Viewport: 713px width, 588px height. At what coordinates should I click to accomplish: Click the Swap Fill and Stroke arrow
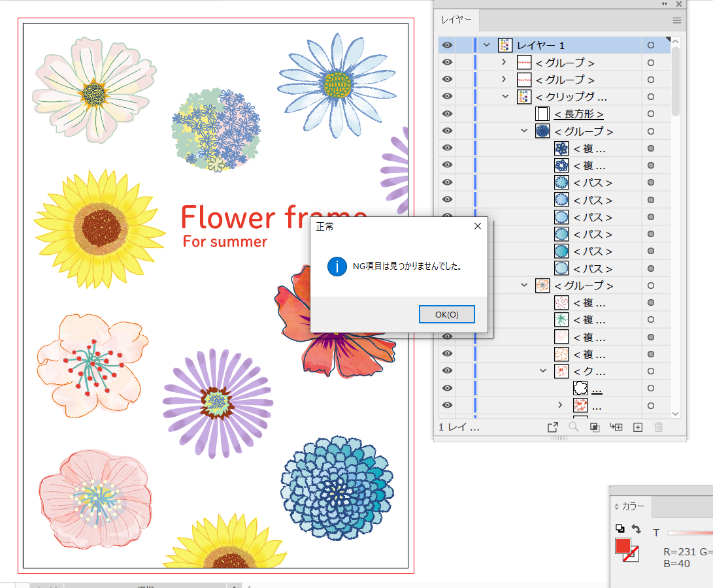pyautogui.click(x=636, y=529)
